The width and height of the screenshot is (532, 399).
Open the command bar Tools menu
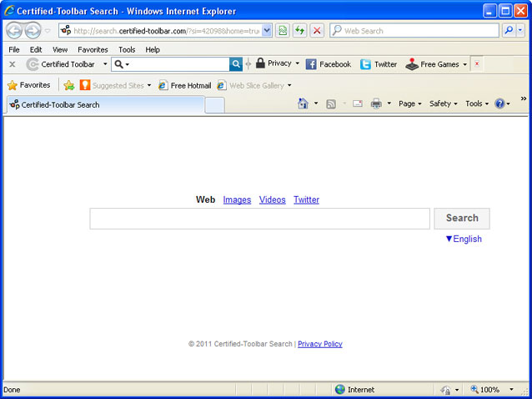pos(477,104)
